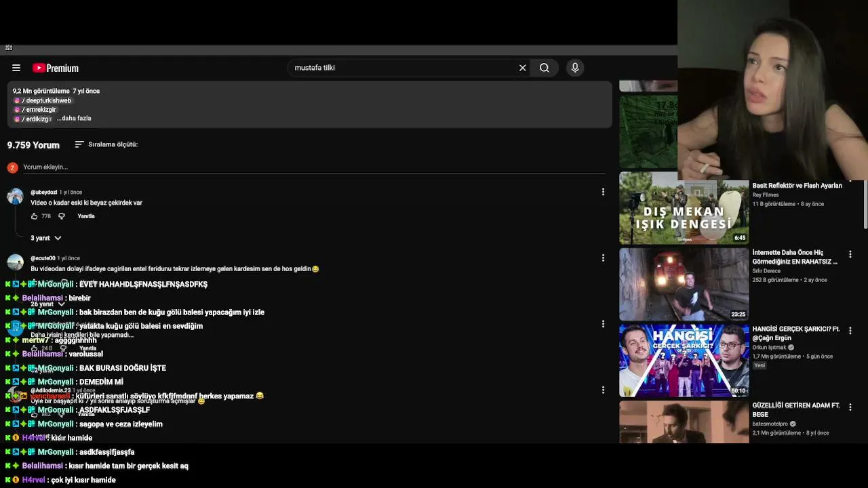This screenshot has height=488, width=868.
Task: Expand the description with "...daha fazla"
Action: tap(74, 119)
